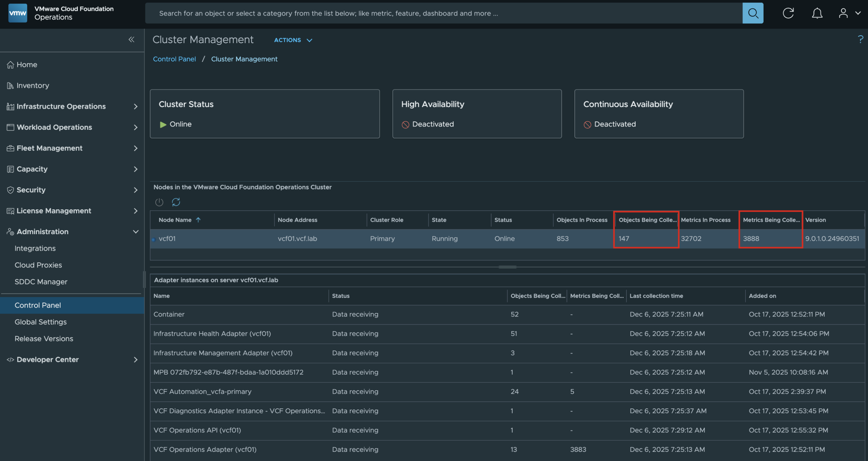Click the node power on/off icon
Screen dimensions: 868x461
(159, 202)
